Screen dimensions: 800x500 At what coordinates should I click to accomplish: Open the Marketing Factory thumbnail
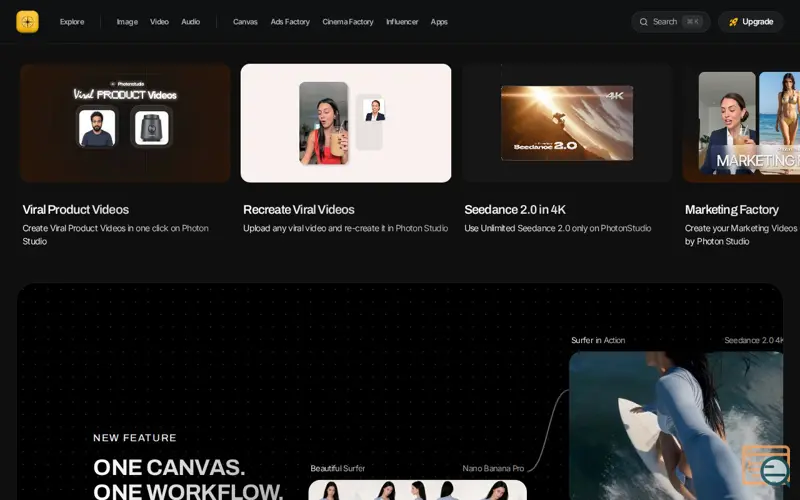741,123
